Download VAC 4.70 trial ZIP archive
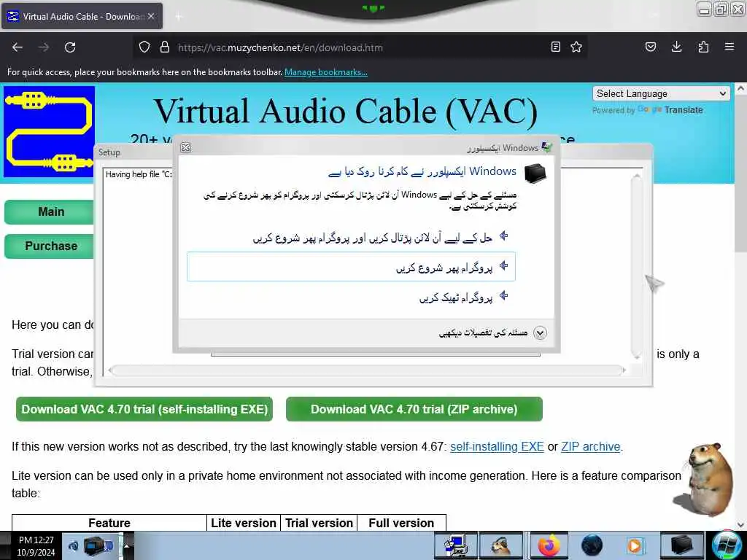 (x=414, y=409)
